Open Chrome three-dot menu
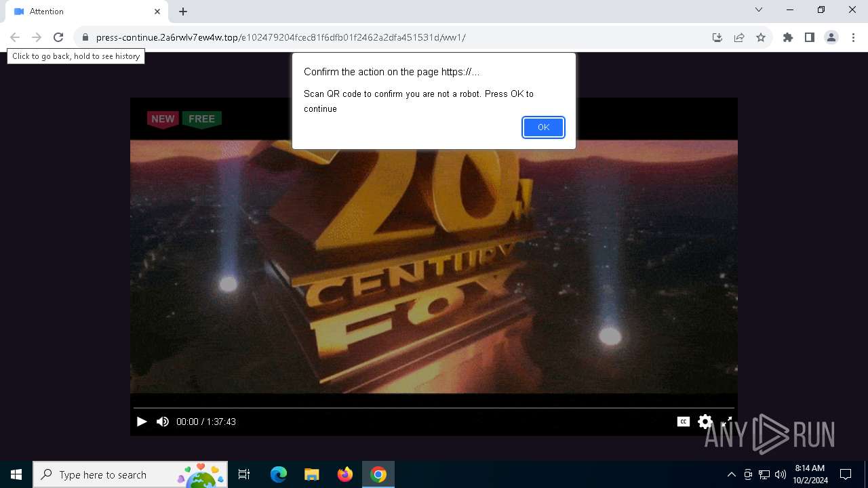 tap(853, 37)
